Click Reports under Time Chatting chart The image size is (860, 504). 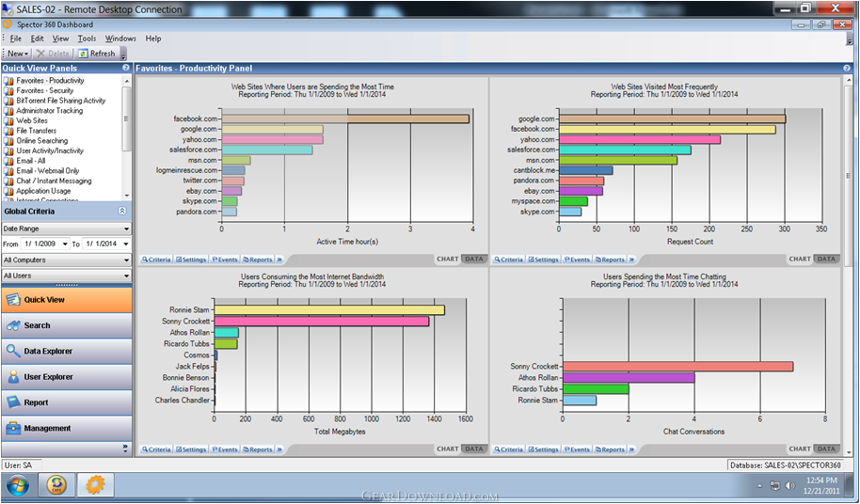point(610,449)
